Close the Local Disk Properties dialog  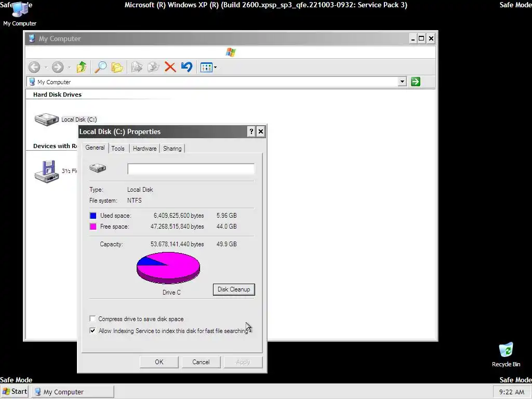tap(261, 131)
